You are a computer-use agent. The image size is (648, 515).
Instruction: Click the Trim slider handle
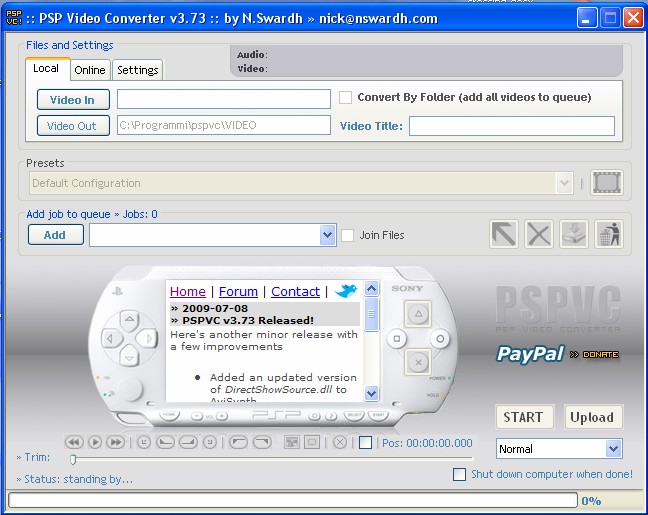(x=73, y=459)
